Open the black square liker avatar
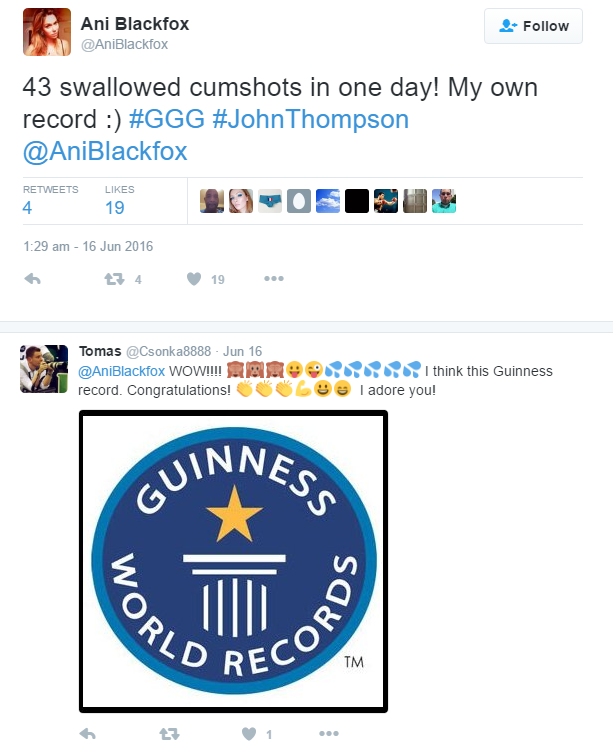This screenshot has width=613, height=752. 357,201
